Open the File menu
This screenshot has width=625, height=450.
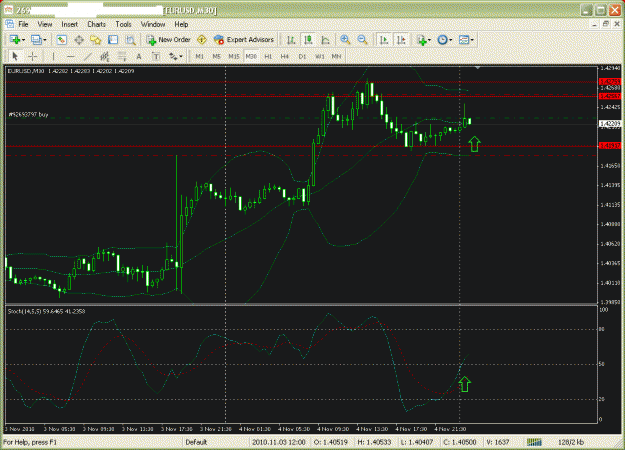click(x=23, y=24)
